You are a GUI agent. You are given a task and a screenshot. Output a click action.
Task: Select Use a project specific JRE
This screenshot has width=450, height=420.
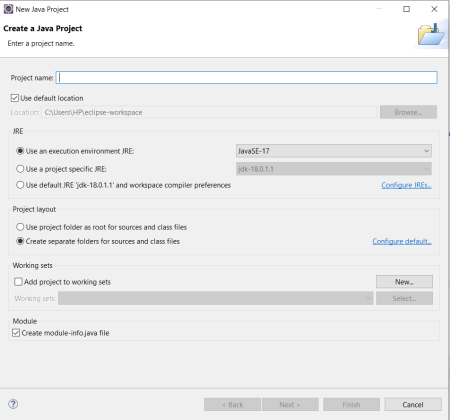pos(20,169)
